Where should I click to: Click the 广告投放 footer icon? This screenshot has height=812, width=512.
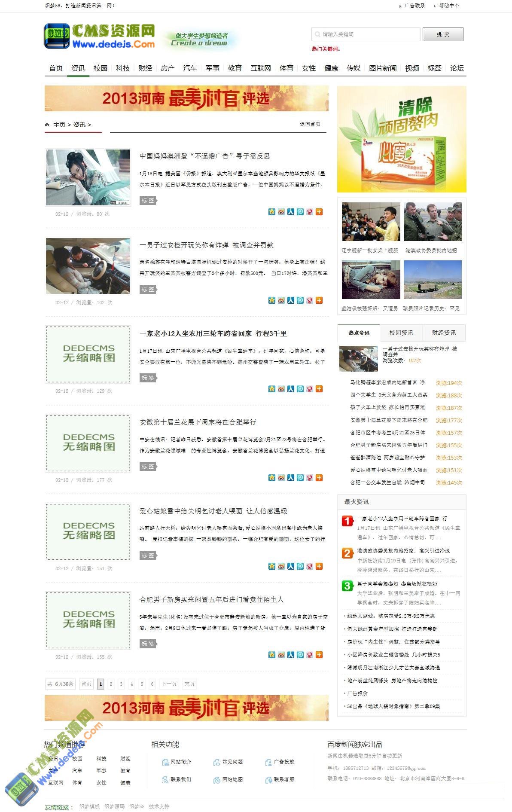[x=268, y=762]
